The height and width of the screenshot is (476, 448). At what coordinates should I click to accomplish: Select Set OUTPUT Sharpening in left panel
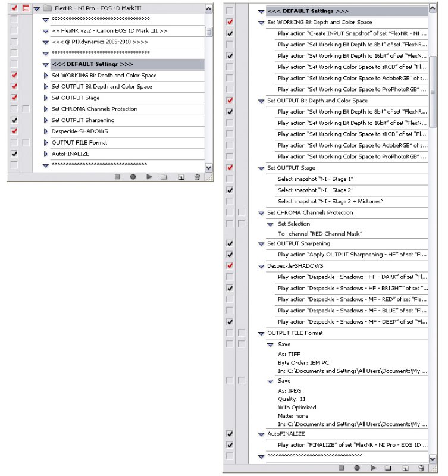point(127,120)
